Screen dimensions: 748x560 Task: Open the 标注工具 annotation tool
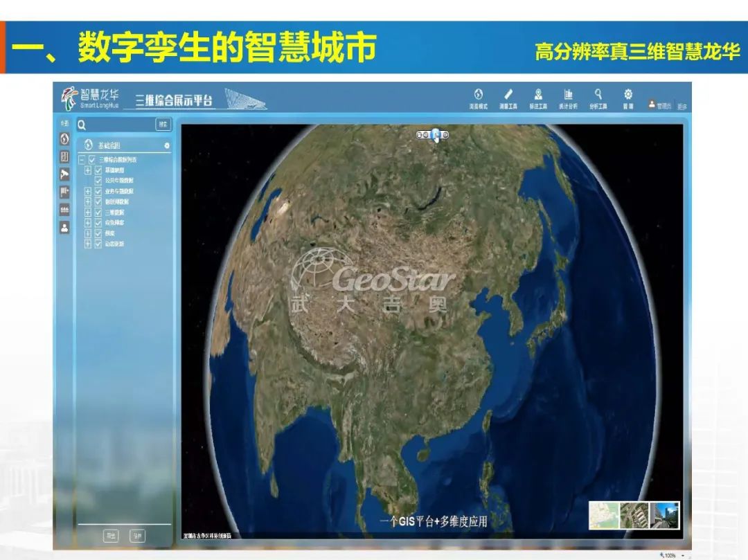coord(539,97)
